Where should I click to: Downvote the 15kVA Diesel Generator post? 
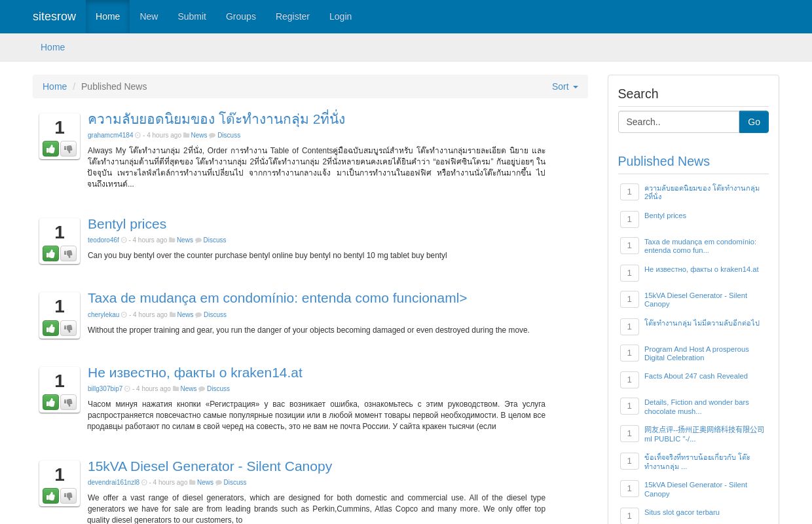(68, 496)
